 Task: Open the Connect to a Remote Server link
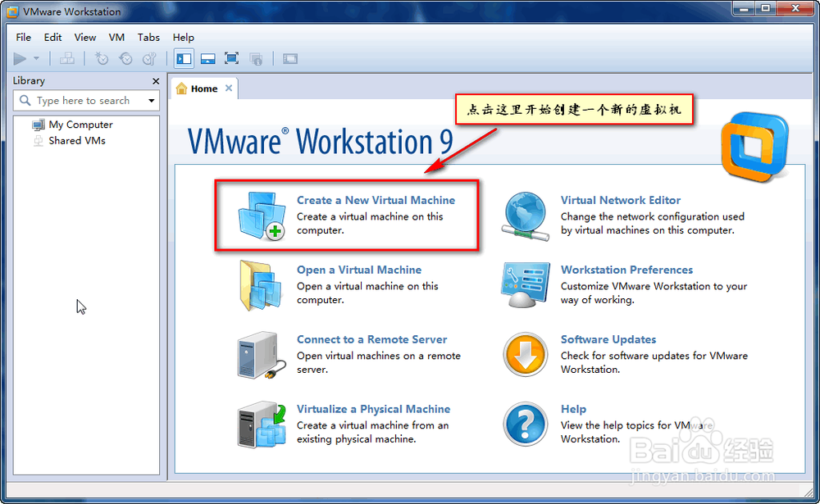(371, 339)
